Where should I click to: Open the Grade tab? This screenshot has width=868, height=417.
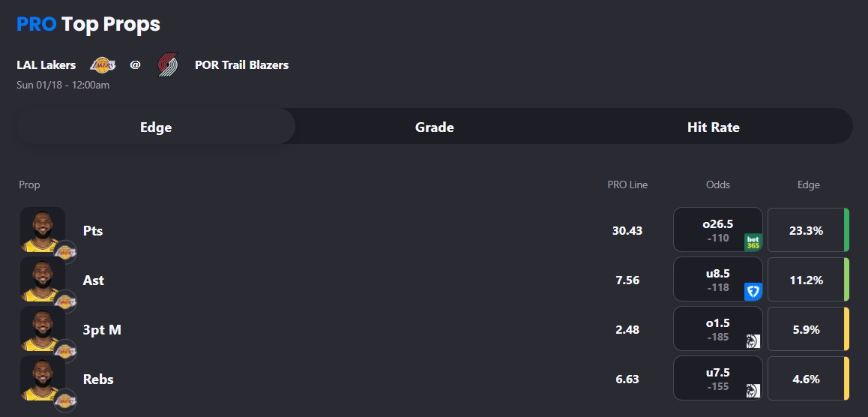(434, 127)
